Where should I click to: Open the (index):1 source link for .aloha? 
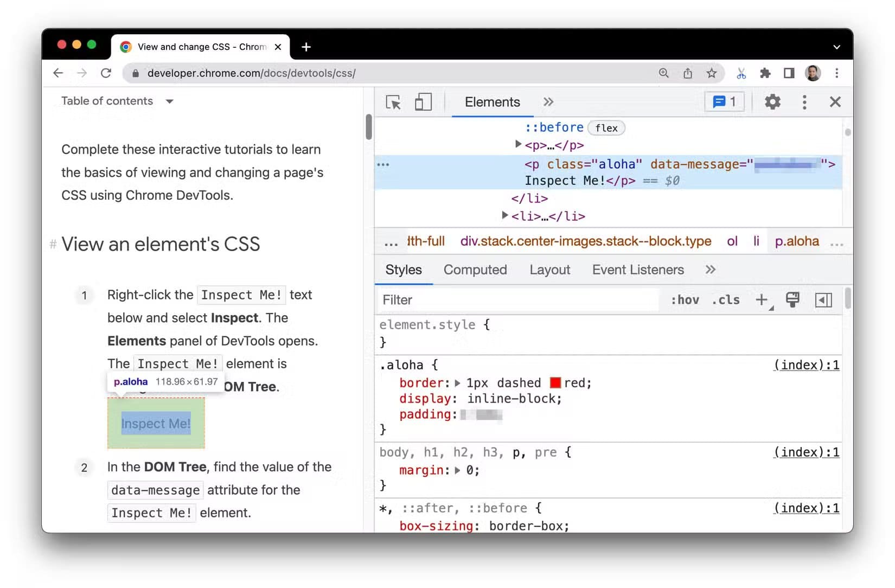click(x=807, y=365)
